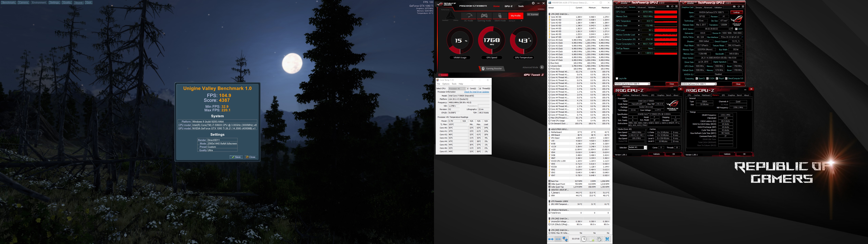Open Check for Intel Driver Updates link
This screenshot has height=244, width=868.
point(476,92)
